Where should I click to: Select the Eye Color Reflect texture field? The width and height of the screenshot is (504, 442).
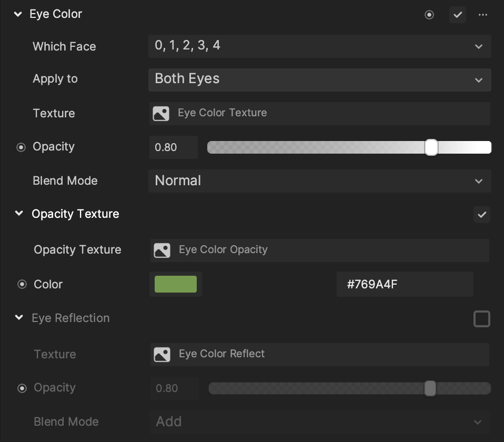(320, 355)
